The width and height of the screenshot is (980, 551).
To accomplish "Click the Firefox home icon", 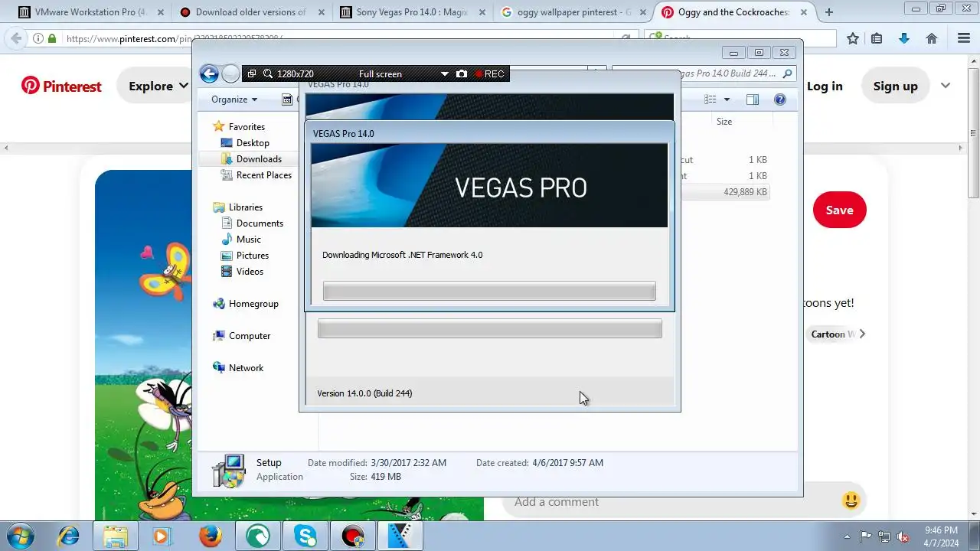I will [932, 38].
